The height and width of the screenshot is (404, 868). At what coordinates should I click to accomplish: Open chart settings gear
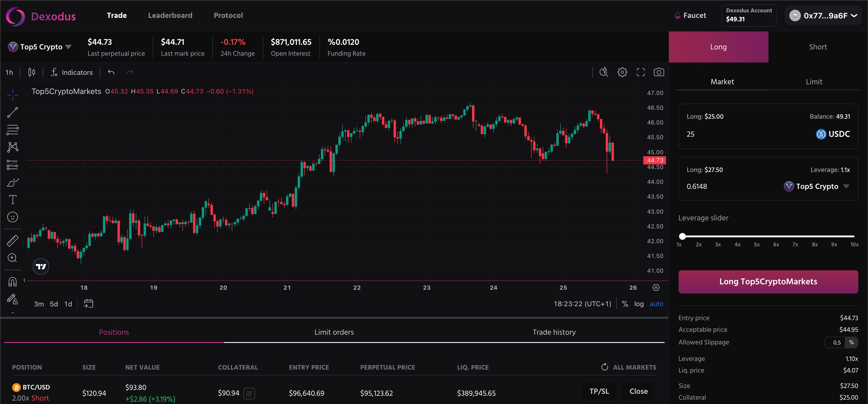(x=622, y=72)
